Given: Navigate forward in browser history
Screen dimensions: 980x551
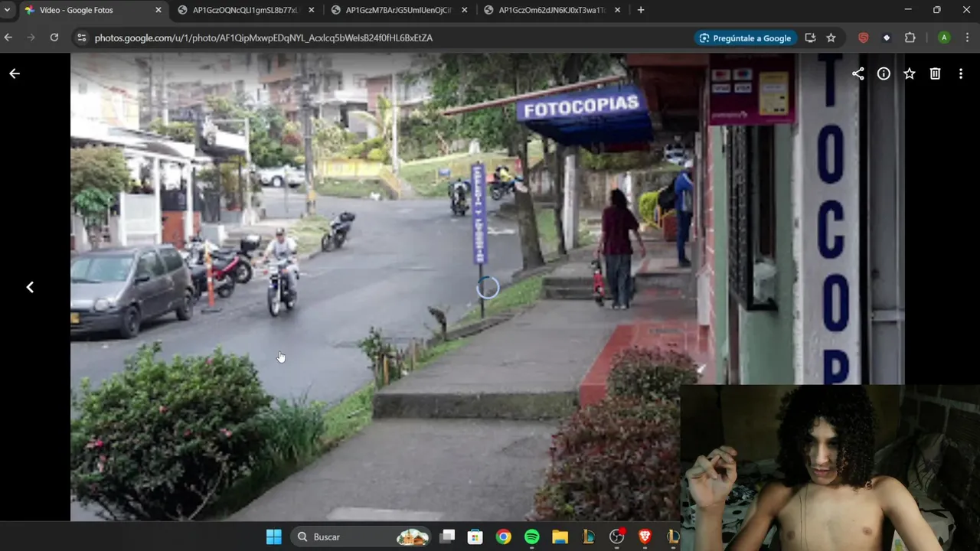Looking at the screenshot, I should [31, 37].
